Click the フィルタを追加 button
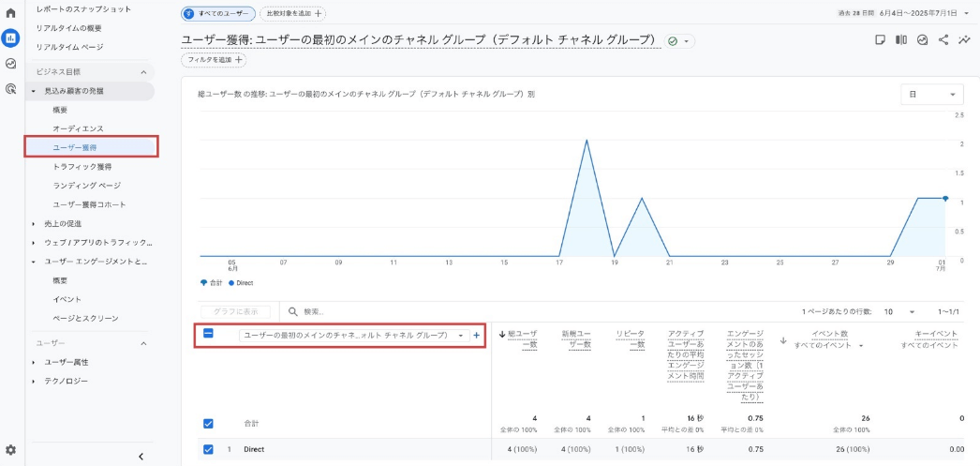 point(214,60)
